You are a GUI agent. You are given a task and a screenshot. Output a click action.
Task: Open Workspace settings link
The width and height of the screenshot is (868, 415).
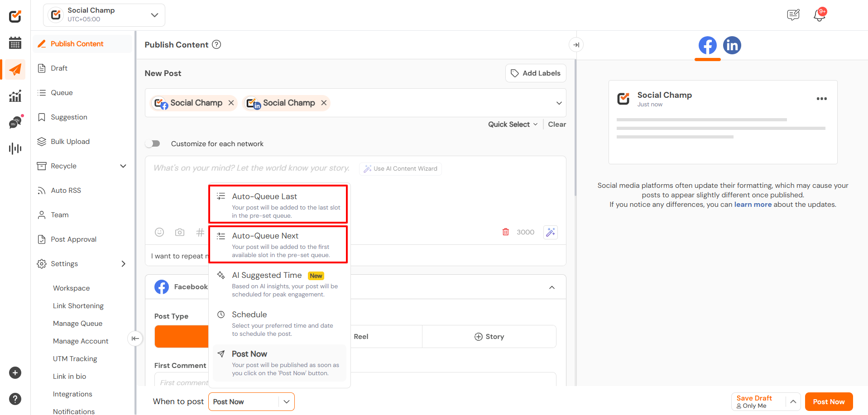[x=71, y=288]
